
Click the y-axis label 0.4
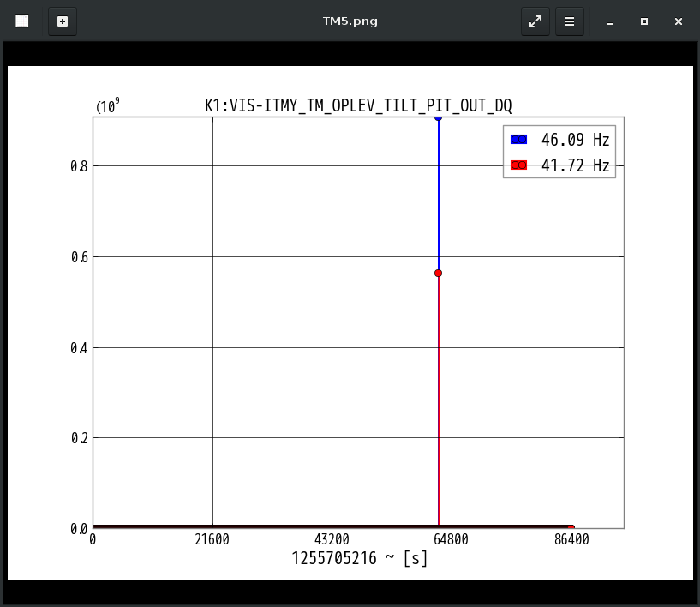79,348
